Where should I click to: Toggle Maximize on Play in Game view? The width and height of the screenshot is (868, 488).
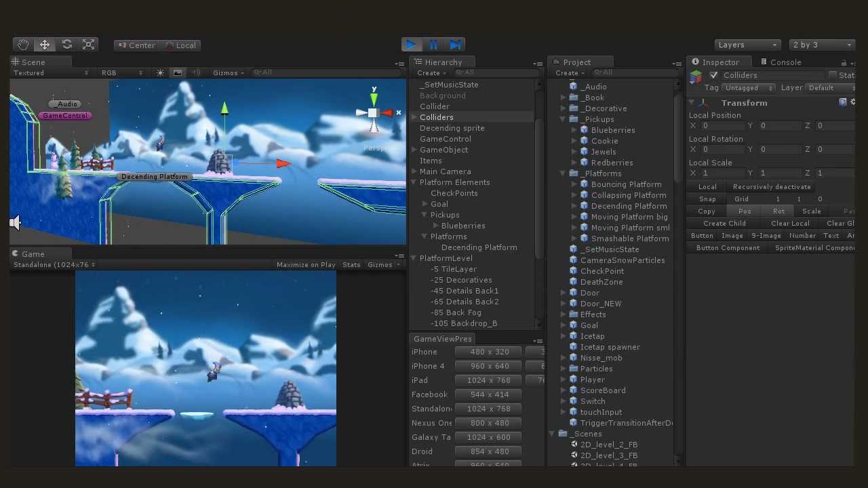click(x=306, y=264)
